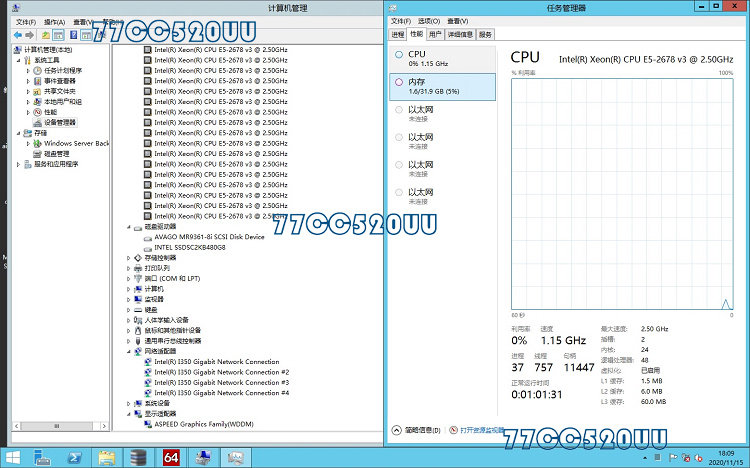The image size is (750, 468).
Task: Select 服务和应用程序 node
Action: click(56, 164)
